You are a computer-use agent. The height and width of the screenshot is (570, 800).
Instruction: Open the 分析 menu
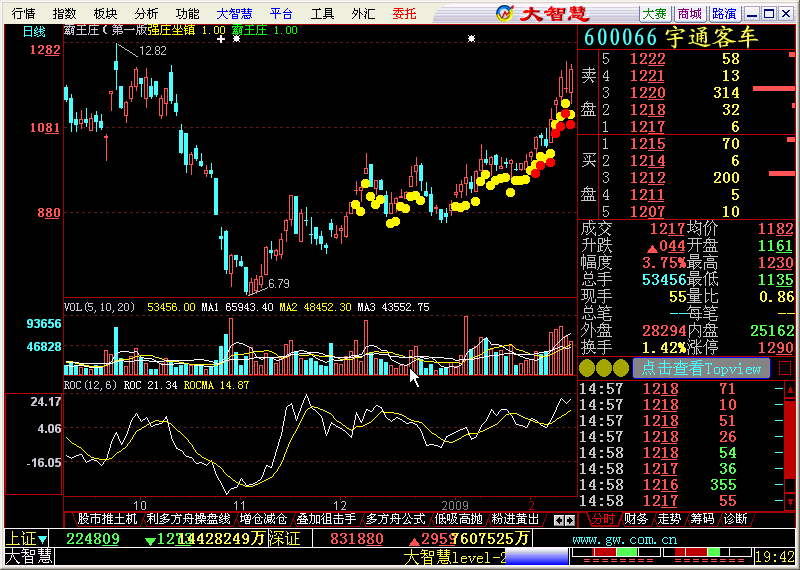(x=146, y=13)
